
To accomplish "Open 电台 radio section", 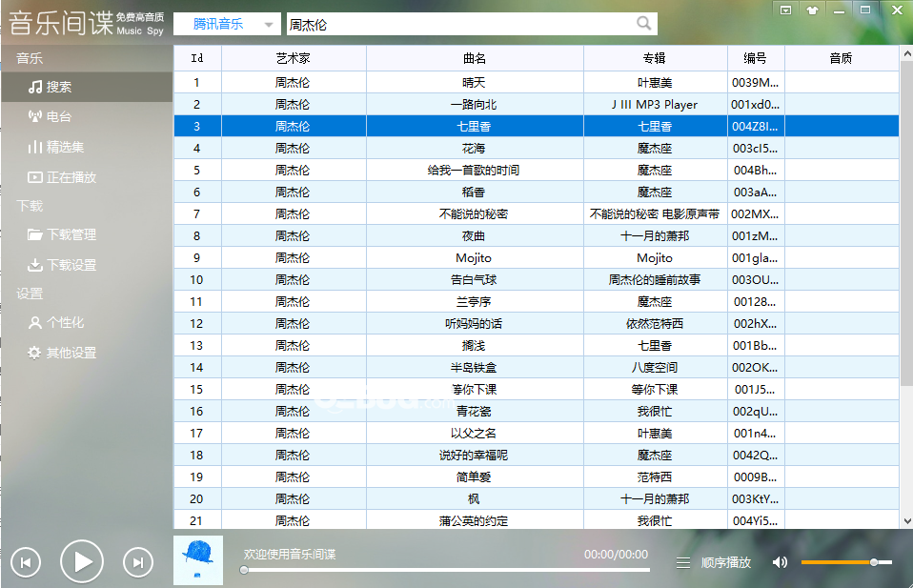I will (x=51, y=116).
